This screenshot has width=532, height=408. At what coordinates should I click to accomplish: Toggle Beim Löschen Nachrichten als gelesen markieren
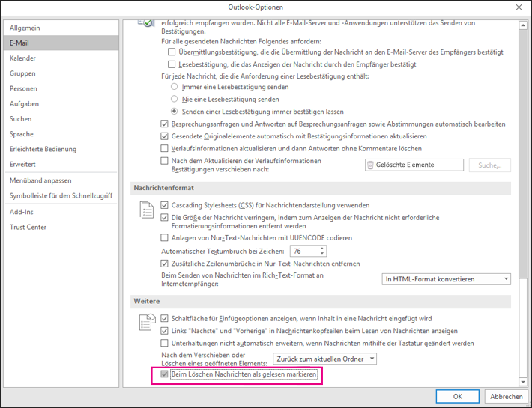(x=164, y=374)
